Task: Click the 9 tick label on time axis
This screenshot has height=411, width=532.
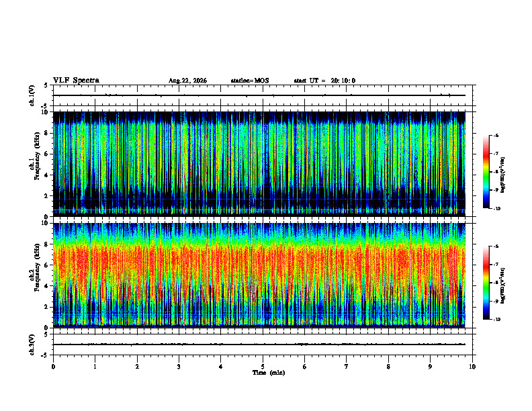Action: point(430,367)
